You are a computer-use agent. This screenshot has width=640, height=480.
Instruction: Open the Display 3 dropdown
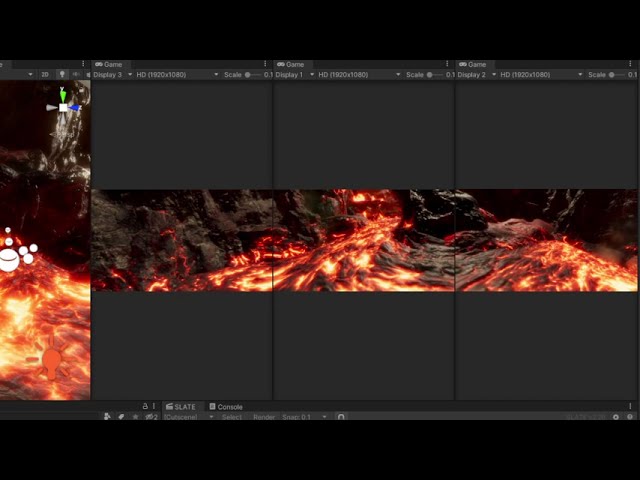point(112,74)
